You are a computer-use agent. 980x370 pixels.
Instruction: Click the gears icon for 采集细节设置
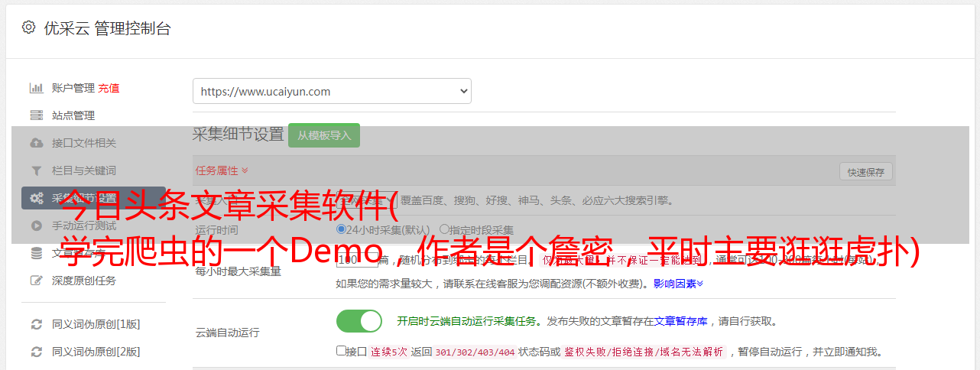pyautogui.click(x=36, y=198)
